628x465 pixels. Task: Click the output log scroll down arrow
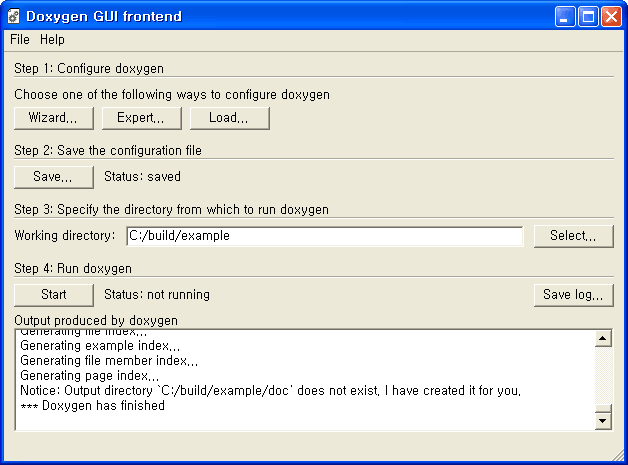(603, 421)
